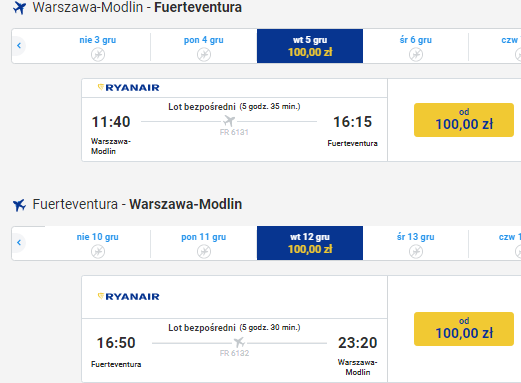The height and width of the screenshot is (383, 521).
Task: Click Ryanair logo on return flight card
Action: click(x=128, y=296)
